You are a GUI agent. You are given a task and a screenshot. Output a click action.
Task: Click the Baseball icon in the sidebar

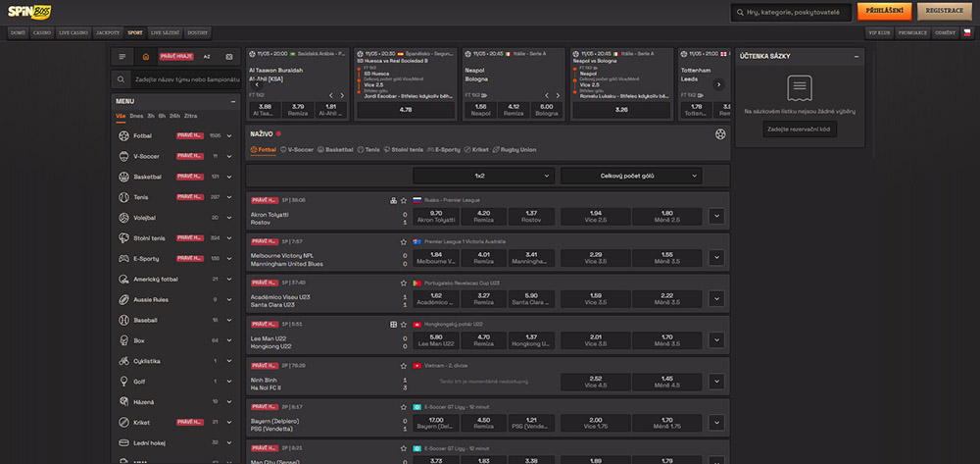(123, 320)
